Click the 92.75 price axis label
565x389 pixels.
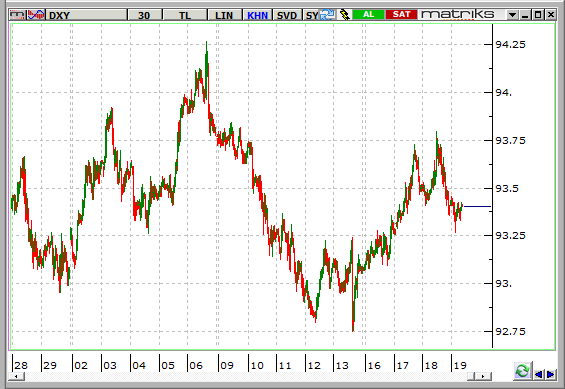point(510,331)
